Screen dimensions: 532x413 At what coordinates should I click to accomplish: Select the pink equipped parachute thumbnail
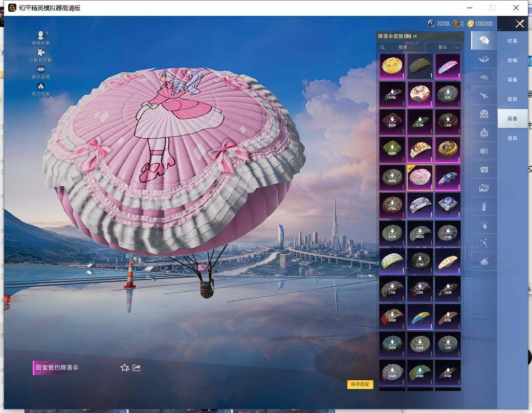point(420,178)
